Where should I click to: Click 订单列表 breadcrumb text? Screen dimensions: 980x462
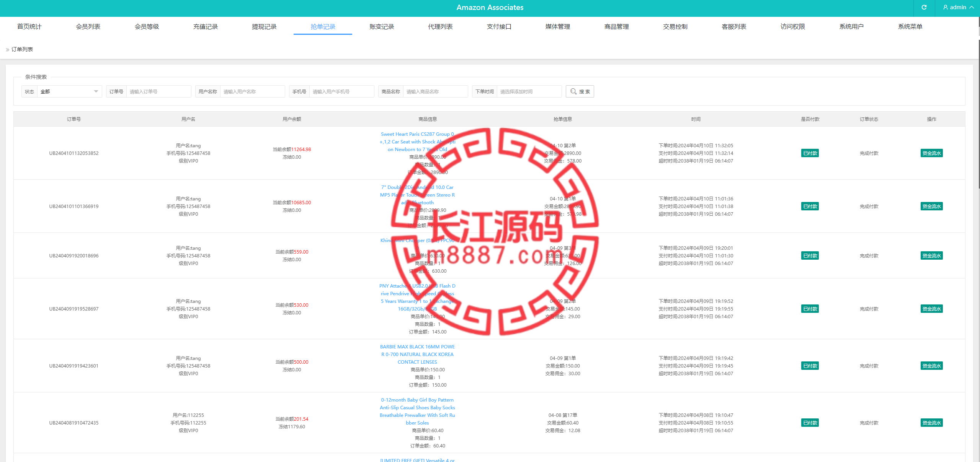[22, 49]
